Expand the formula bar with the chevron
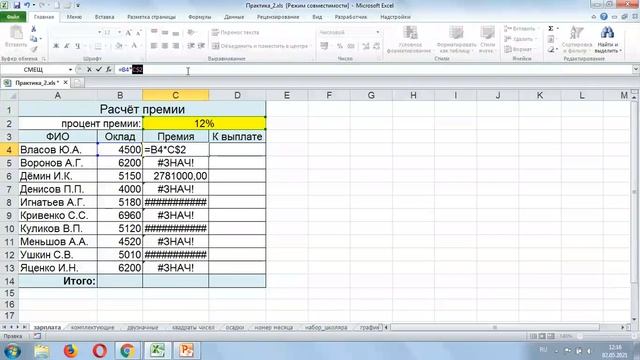 click(636, 69)
